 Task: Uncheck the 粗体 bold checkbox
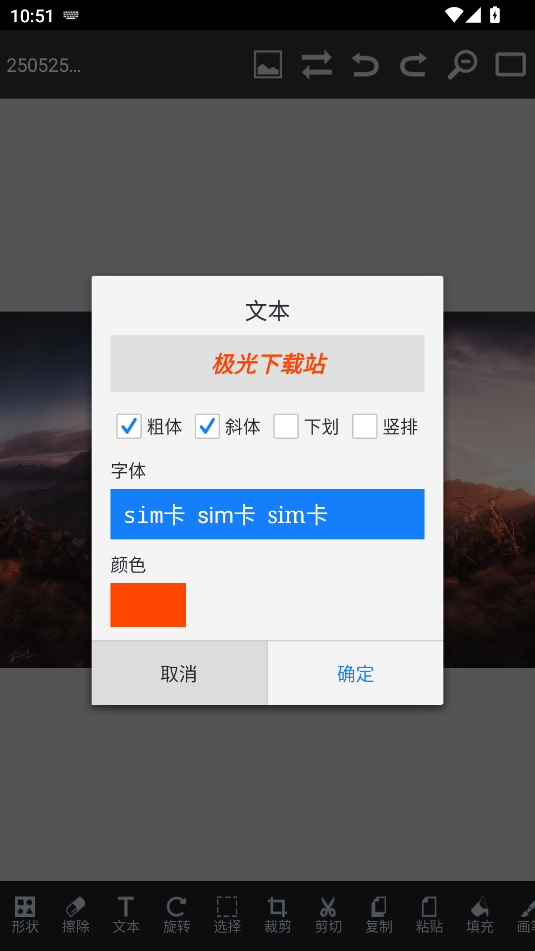coord(129,426)
